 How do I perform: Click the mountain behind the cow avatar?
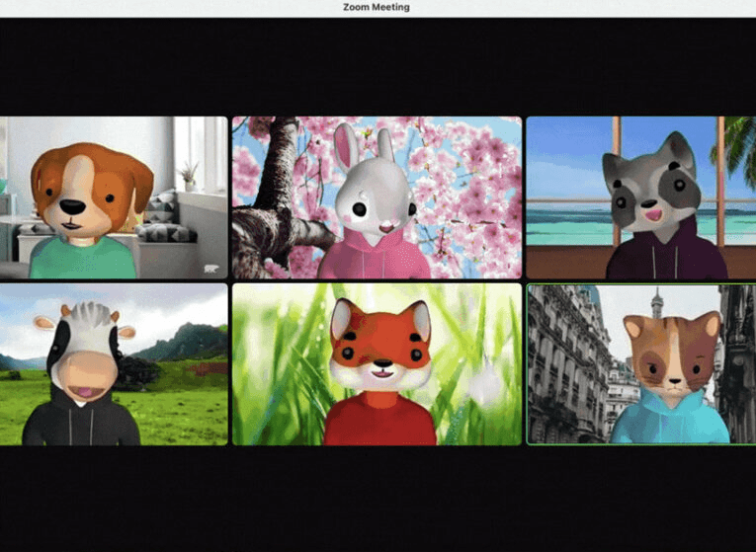[186, 341]
